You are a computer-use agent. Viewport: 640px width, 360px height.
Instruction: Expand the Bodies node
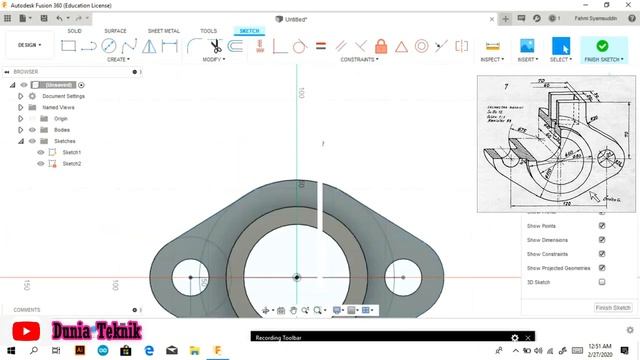click(x=20, y=130)
